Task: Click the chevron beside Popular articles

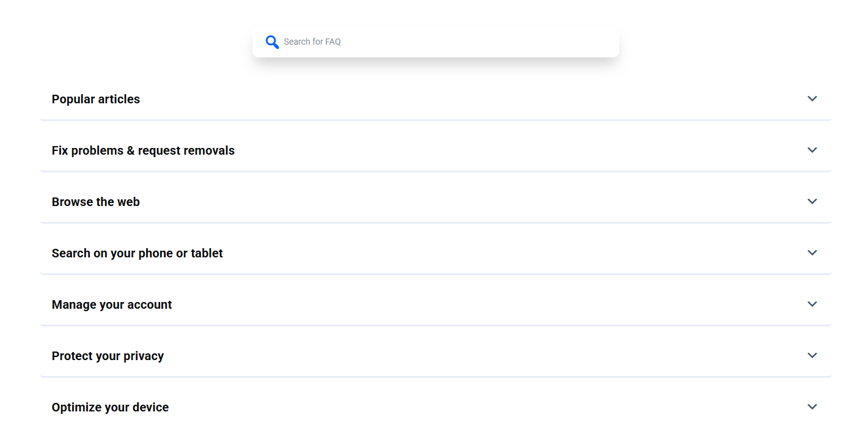Action: [812, 99]
